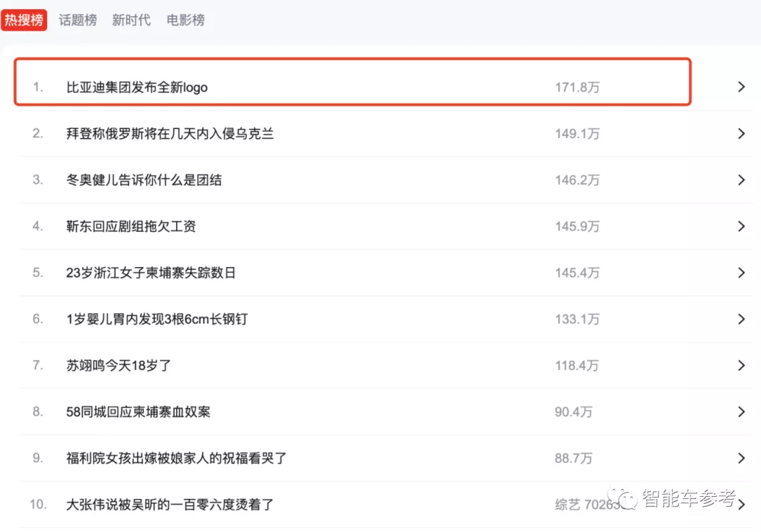Switch to the 电影榜 tab
761x532 pixels.
pos(185,20)
